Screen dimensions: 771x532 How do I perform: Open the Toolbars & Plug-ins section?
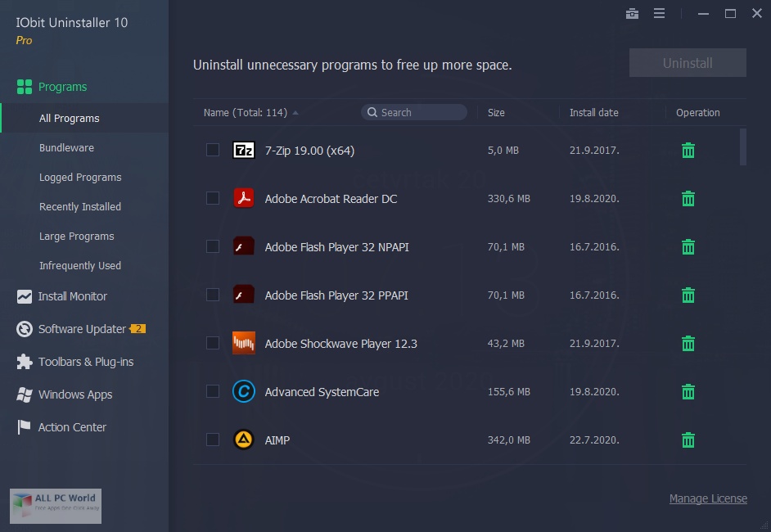[x=84, y=362]
